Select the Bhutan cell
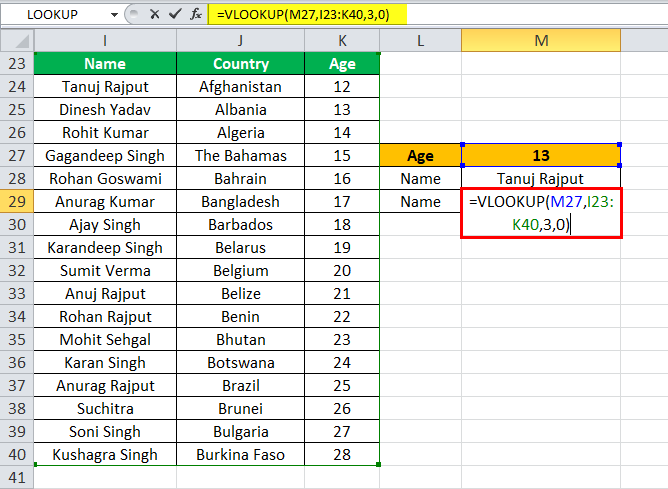 tap(240, 339)
